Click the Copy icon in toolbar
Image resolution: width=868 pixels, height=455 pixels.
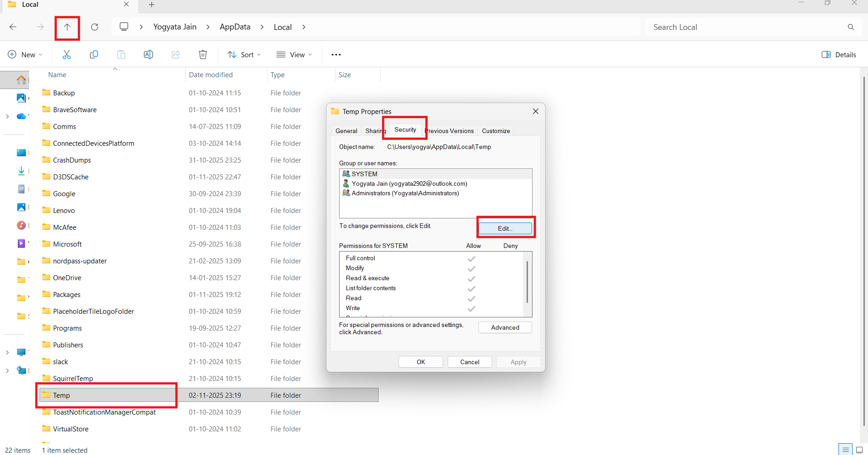coord(94,54)
